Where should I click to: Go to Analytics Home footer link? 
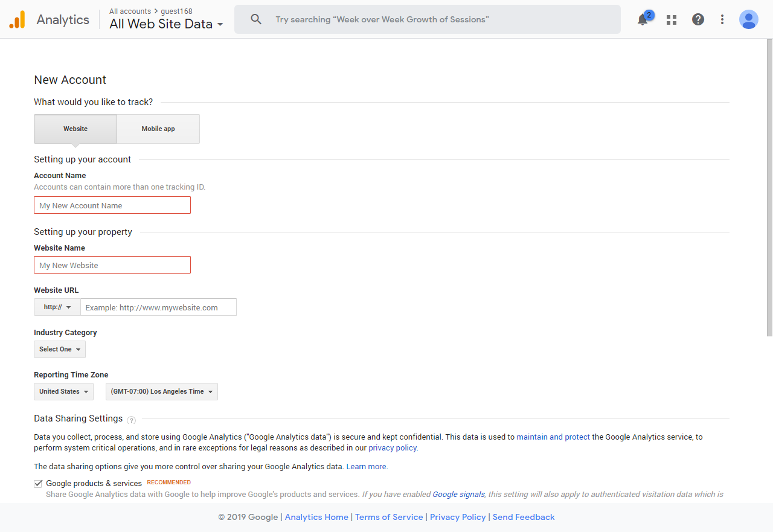point(316,517)
